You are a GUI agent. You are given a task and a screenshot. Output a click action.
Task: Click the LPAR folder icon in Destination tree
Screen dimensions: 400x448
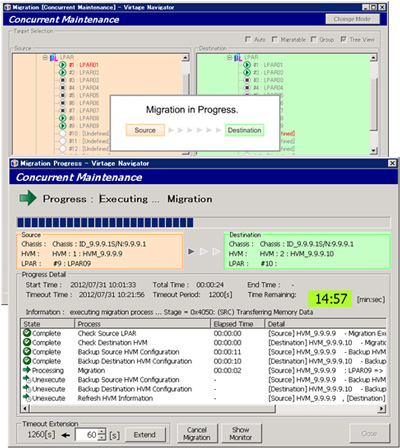[x=238, y=58]
